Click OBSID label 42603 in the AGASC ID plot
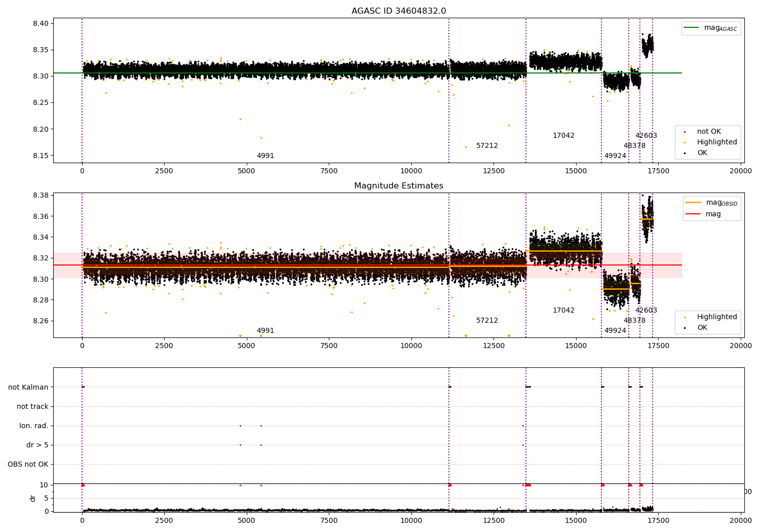 pos(646,136)
